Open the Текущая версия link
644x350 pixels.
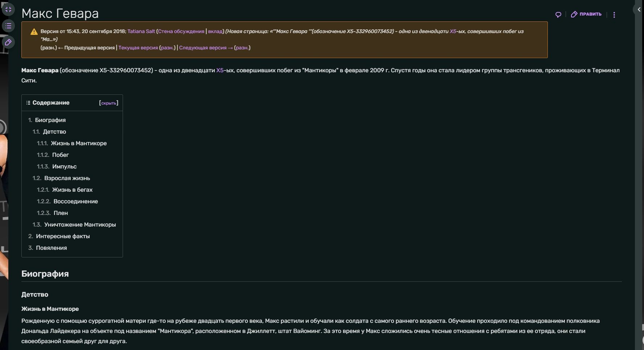[138, 48]
